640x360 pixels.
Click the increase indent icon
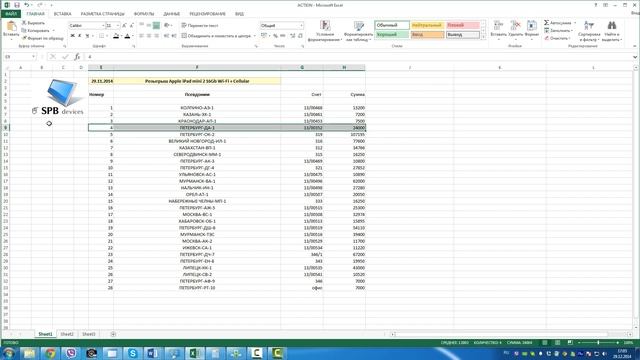coord(174,36)
